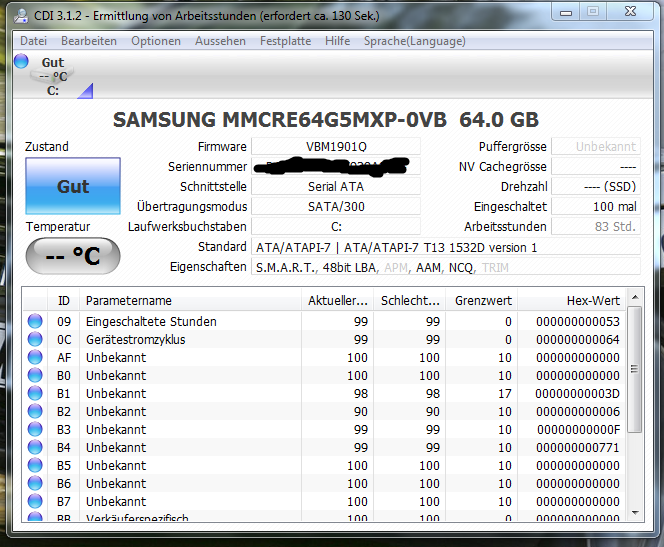This screenshot has width=664, height=547.
Task: Click the scrollbar down arrow of attribute list
Action: [x=635, y=512]
